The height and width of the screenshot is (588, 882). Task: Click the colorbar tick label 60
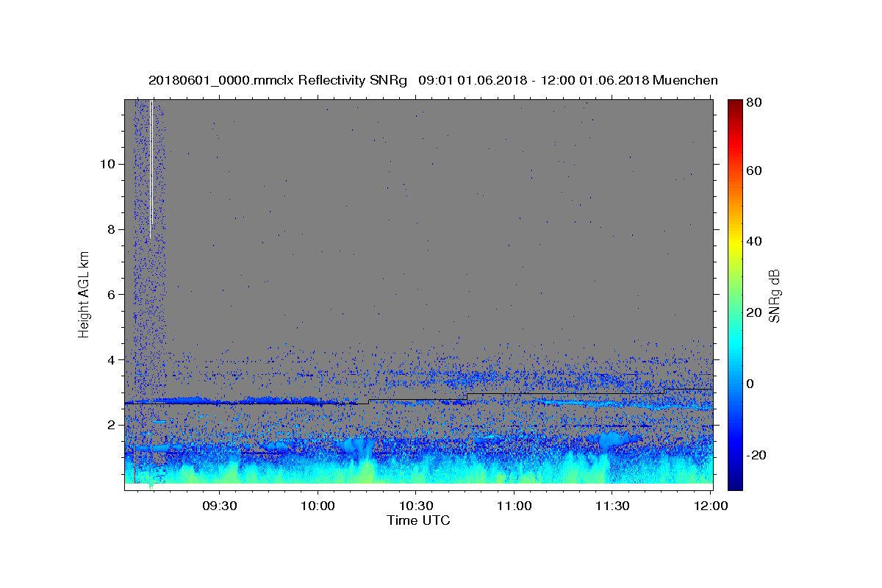(754, 171)
